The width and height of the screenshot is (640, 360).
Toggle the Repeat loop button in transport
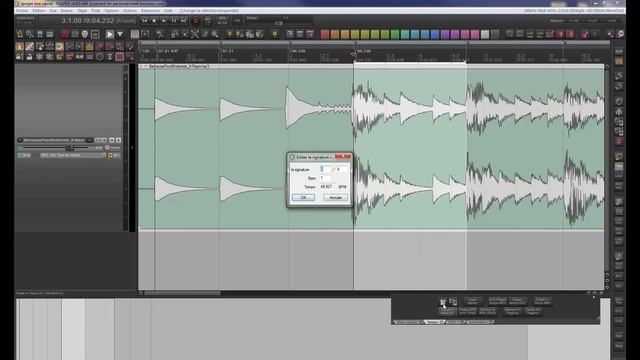tap(207, 20)
